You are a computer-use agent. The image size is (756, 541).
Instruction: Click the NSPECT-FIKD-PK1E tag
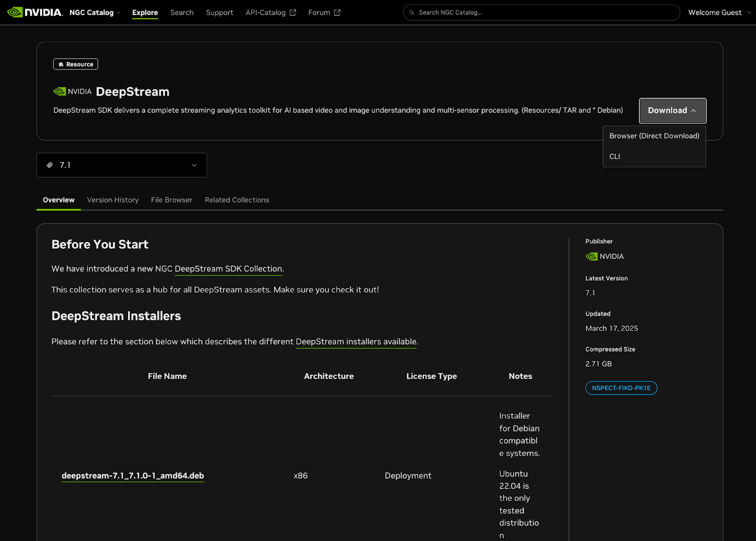coord(621,388)
